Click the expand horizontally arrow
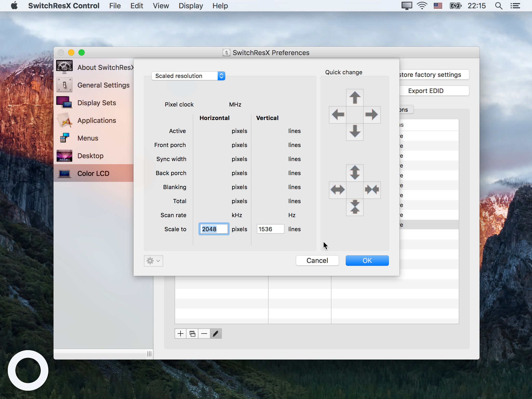The height and width of the screenshot is (399, 532). 338,190
